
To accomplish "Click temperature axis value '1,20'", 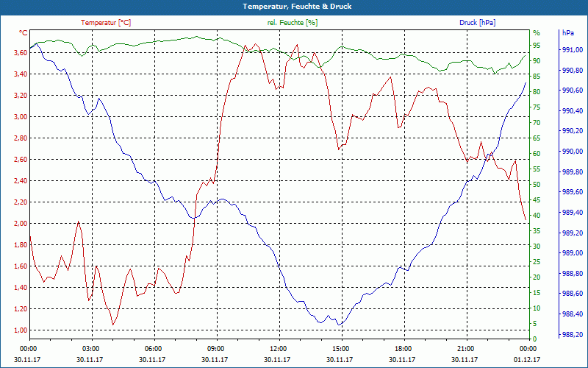I will (x=21, y=309).
